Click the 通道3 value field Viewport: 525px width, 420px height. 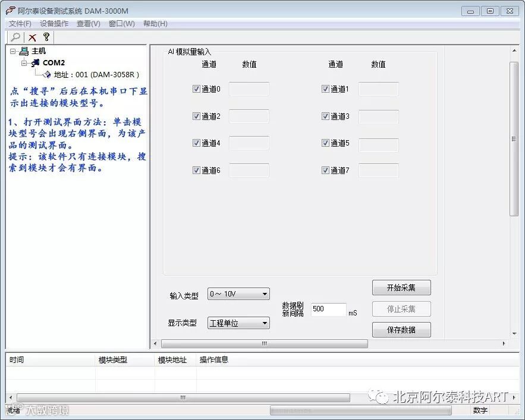378,116
